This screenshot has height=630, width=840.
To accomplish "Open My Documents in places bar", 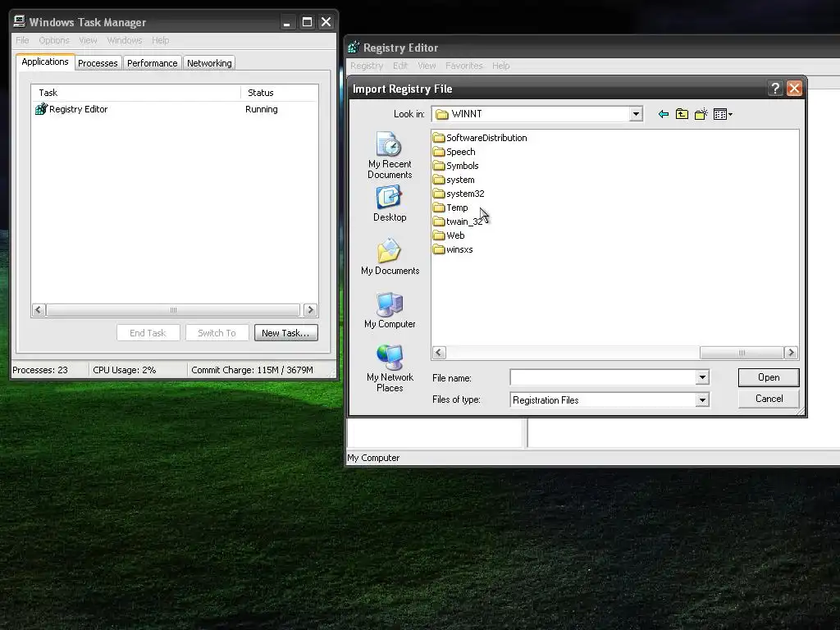I will coord(390,257).
